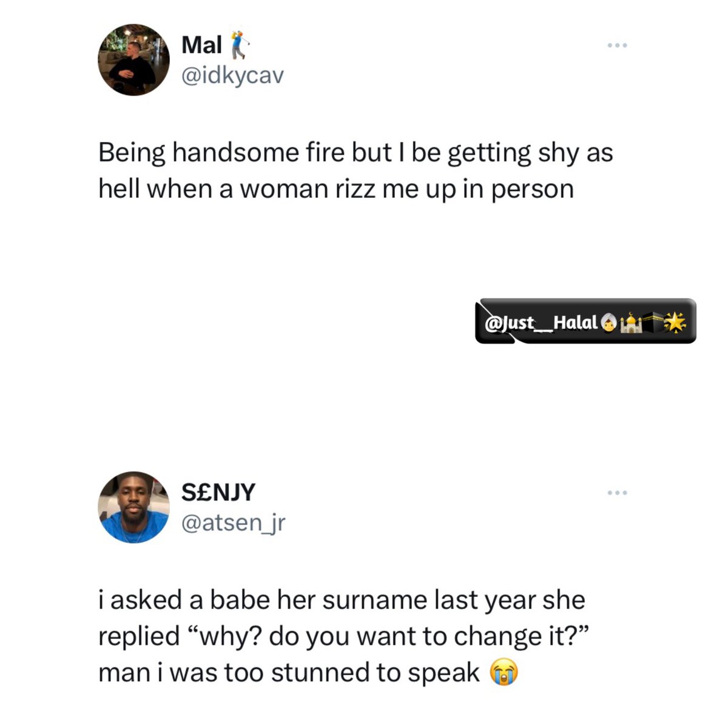Click the sparkle star emoji in watermark
Viewport: 728px width, 728px height.
coord(675,323)
